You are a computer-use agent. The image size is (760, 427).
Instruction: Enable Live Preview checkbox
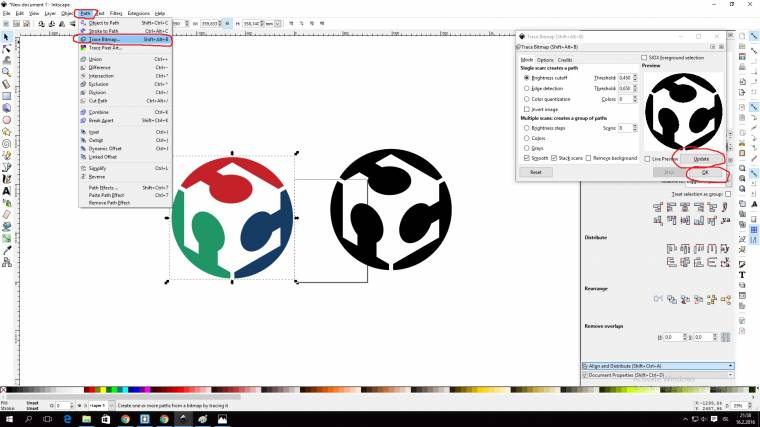(x=647, y=159)
